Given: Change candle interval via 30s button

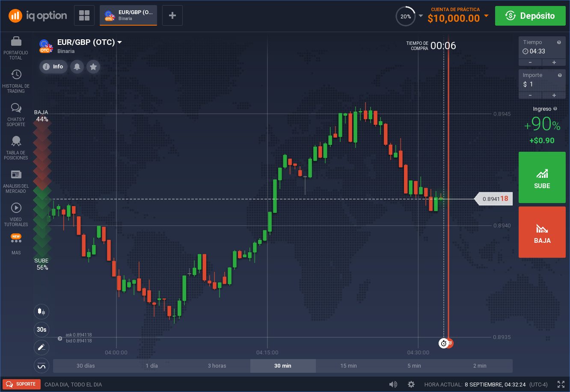Looking at the screenshot, I should [42, 330].
